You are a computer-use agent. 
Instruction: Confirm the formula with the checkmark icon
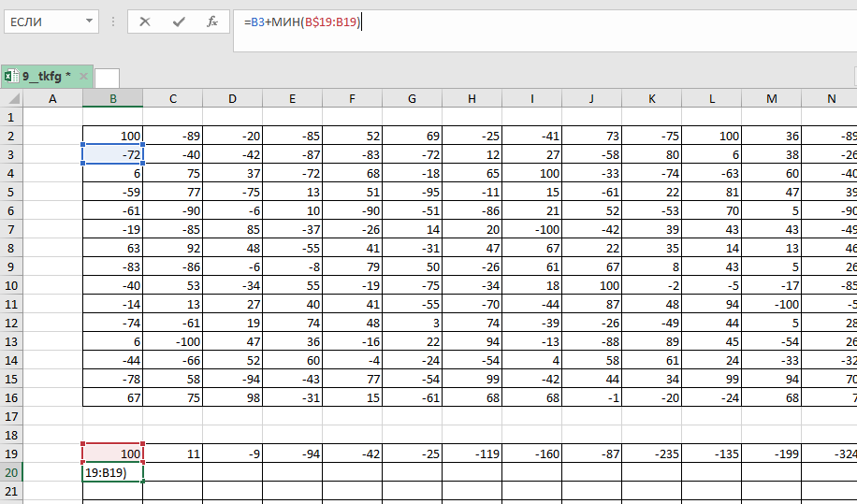[179, 22]
